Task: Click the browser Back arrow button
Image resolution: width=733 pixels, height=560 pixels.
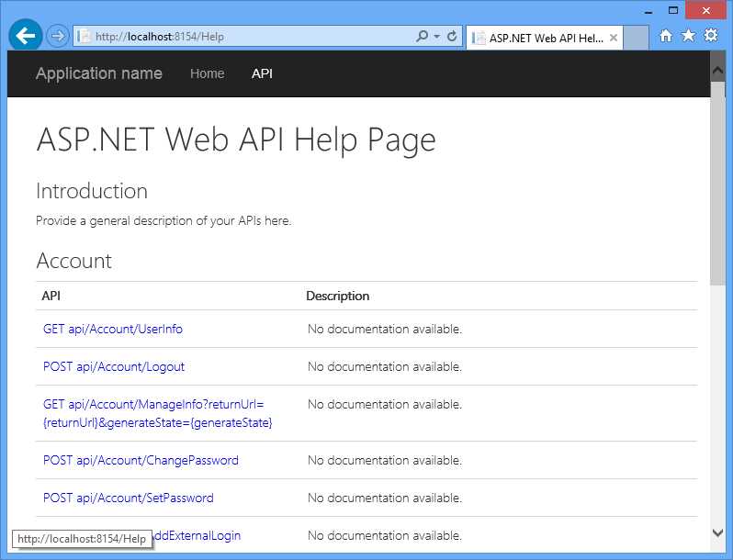Action: (27, 36)
